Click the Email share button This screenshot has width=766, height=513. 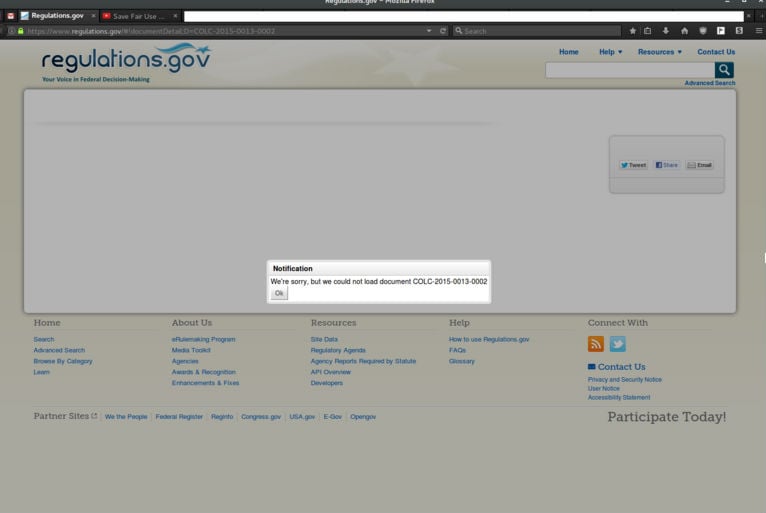pyautogui.click(x=700, y=165)
